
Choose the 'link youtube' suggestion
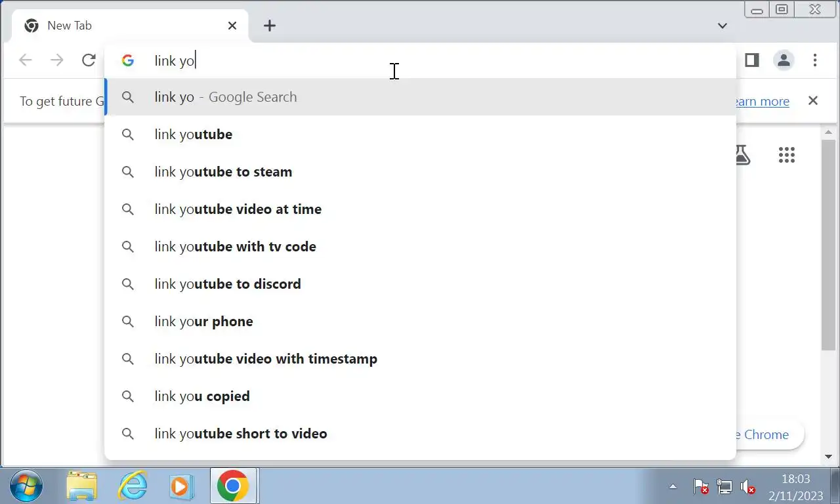click(x=420, y=135)
